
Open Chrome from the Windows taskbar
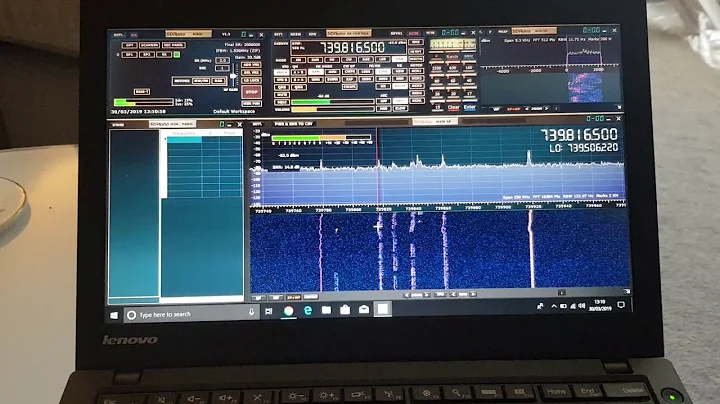coord(288,311)
